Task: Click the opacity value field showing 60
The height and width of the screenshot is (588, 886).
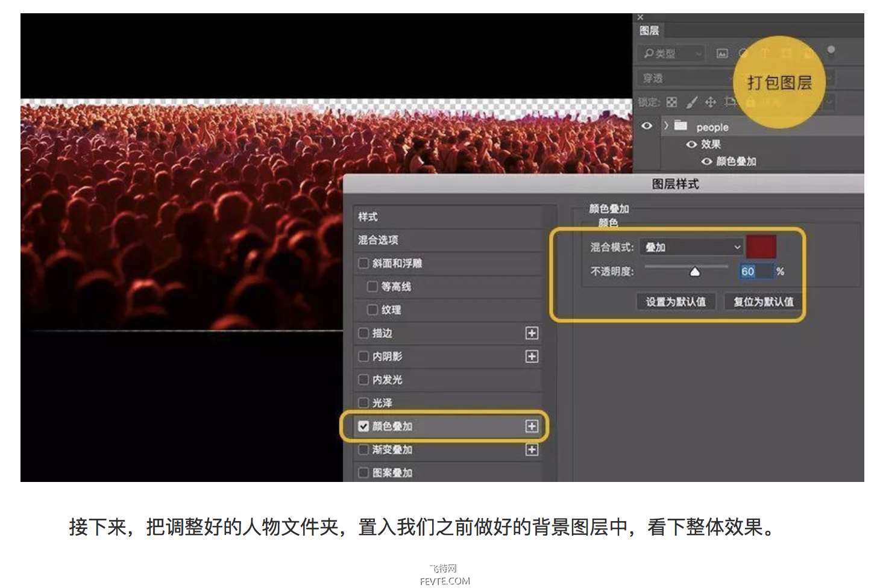Action: point(756,272)
